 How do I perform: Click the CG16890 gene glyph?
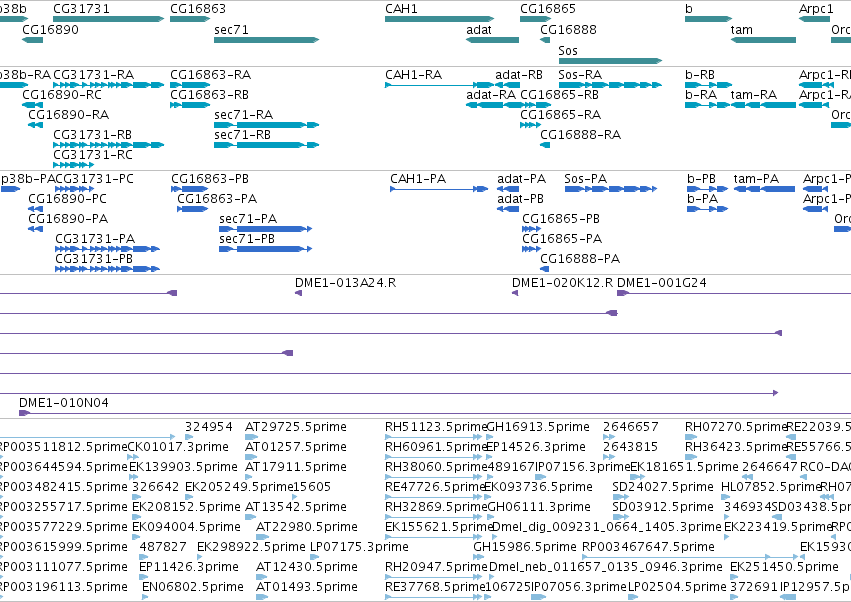[x=33, y=40]
